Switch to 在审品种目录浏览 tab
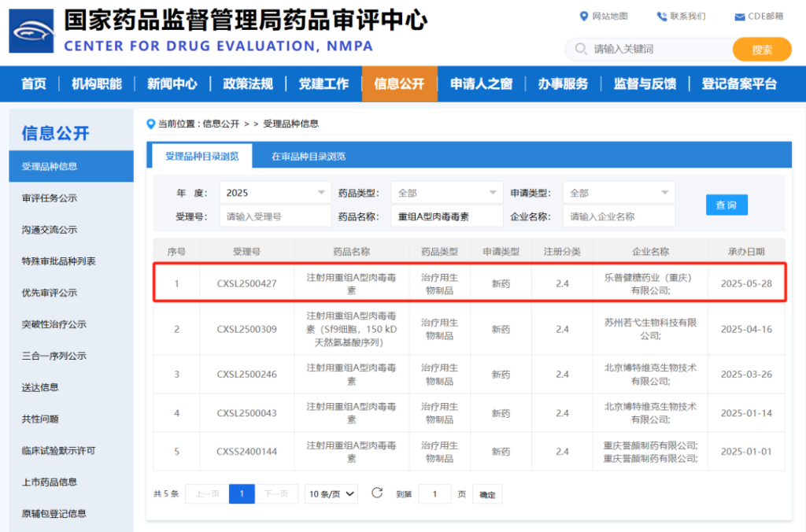 click(309, 157)
